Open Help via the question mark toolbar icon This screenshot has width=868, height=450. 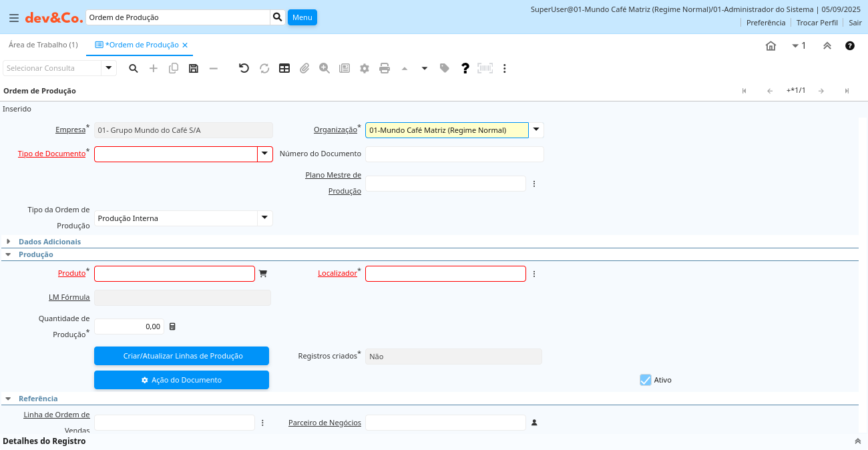(465, 68)
